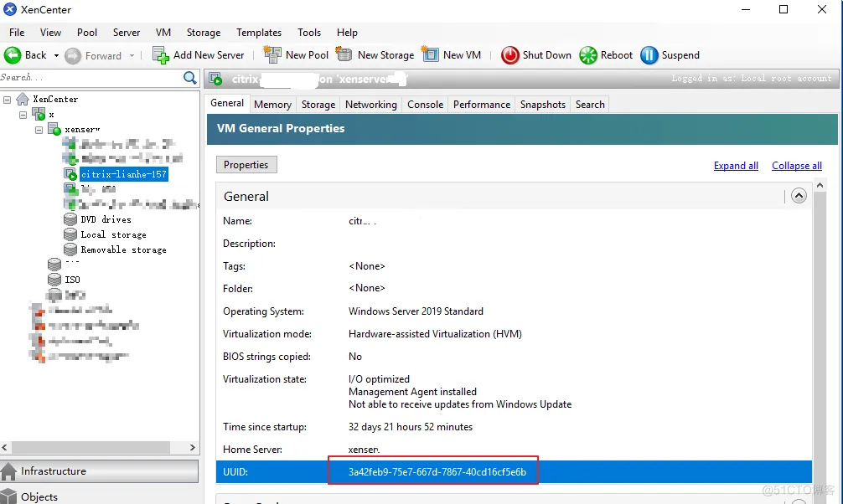
Task: Open the Pool menu
Action: [x=87, y=33]
